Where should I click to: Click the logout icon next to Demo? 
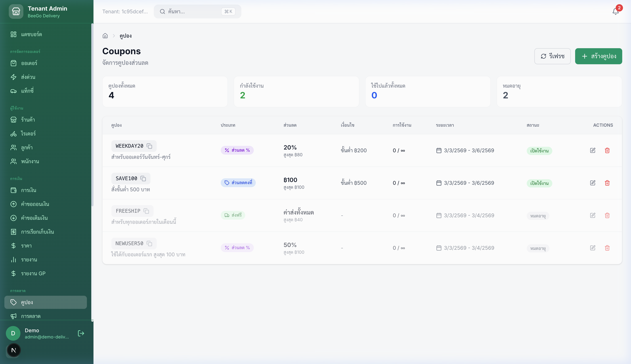(x=81, y=333)
